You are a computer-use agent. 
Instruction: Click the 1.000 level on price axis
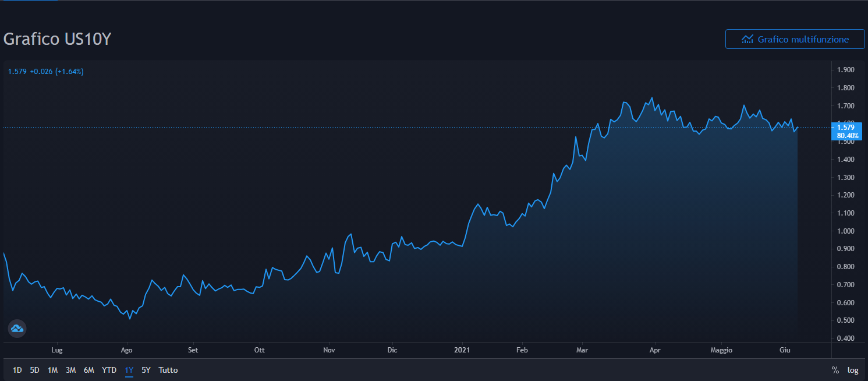point(845,231)
